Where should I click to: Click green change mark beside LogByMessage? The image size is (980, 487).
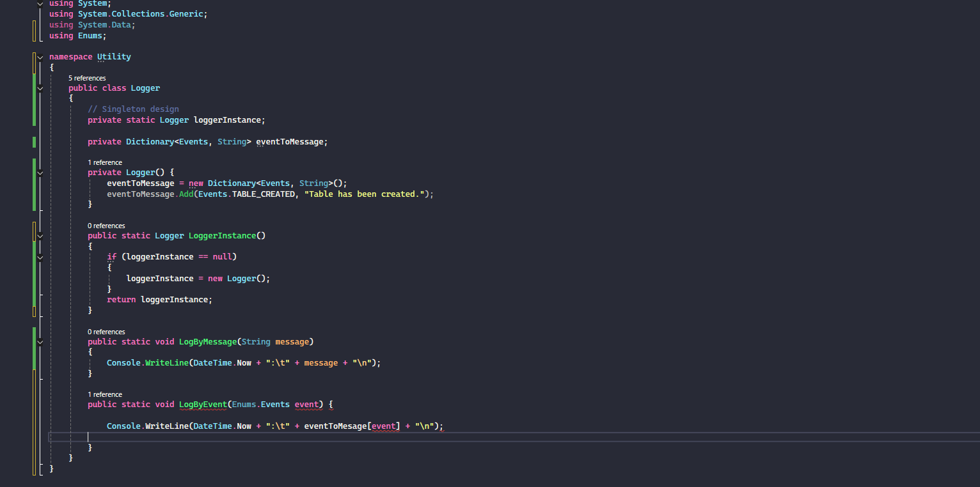pos(34,348)
